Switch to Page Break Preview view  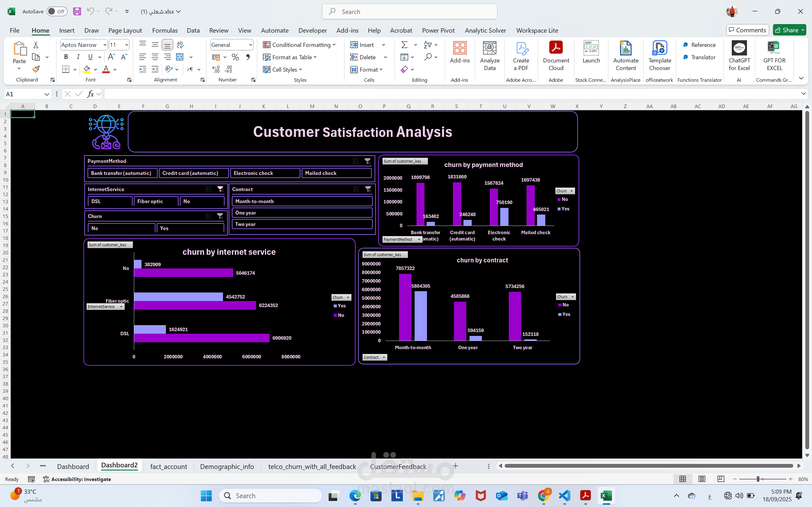tap(720, 479)
